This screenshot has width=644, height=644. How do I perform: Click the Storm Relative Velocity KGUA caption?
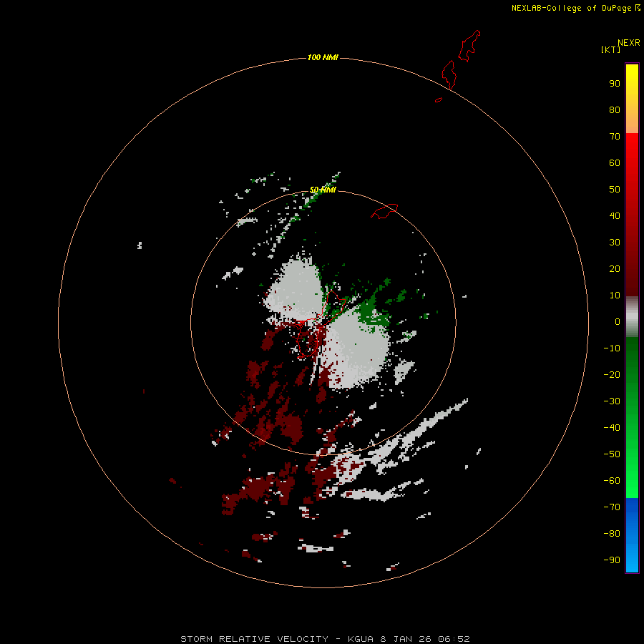click(x=325, y=639)
